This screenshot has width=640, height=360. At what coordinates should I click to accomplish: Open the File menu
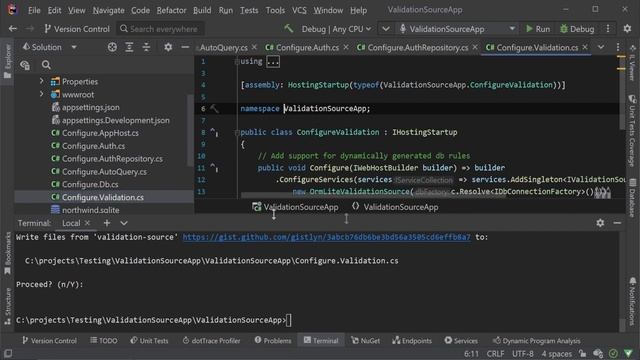pyautogui.click(x=34, y=10)
